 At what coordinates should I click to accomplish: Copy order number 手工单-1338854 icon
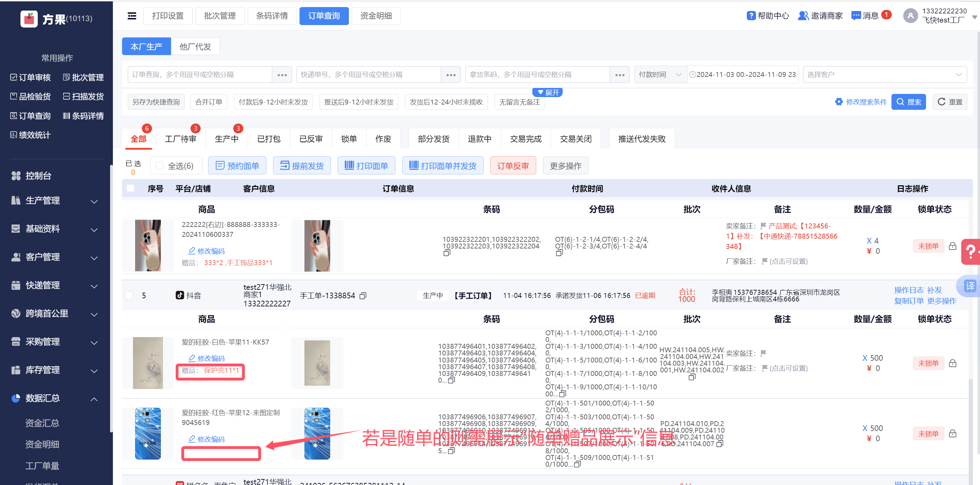(x=363, y=296)
